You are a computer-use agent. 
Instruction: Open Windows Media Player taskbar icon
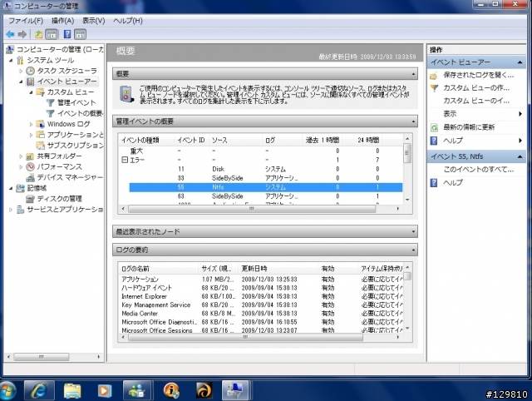pyautogui.click(x=105, y=390)
